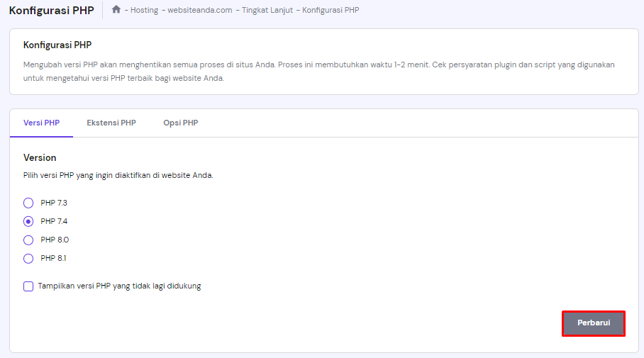
Task: Select the PHP 7.3 radio button
Action: [x=28, y=203]
